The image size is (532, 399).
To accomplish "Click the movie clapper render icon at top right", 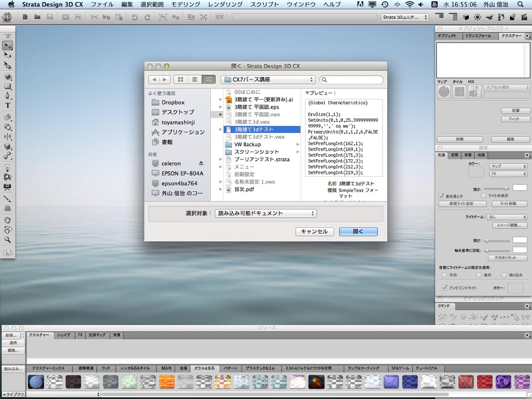I will [x=524, y=16].
